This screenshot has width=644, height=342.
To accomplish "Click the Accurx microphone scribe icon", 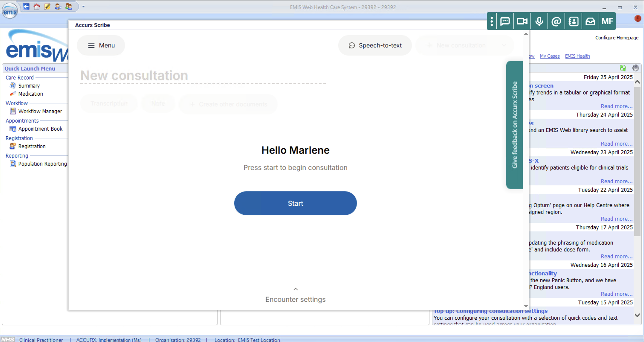I will (539, 21).
